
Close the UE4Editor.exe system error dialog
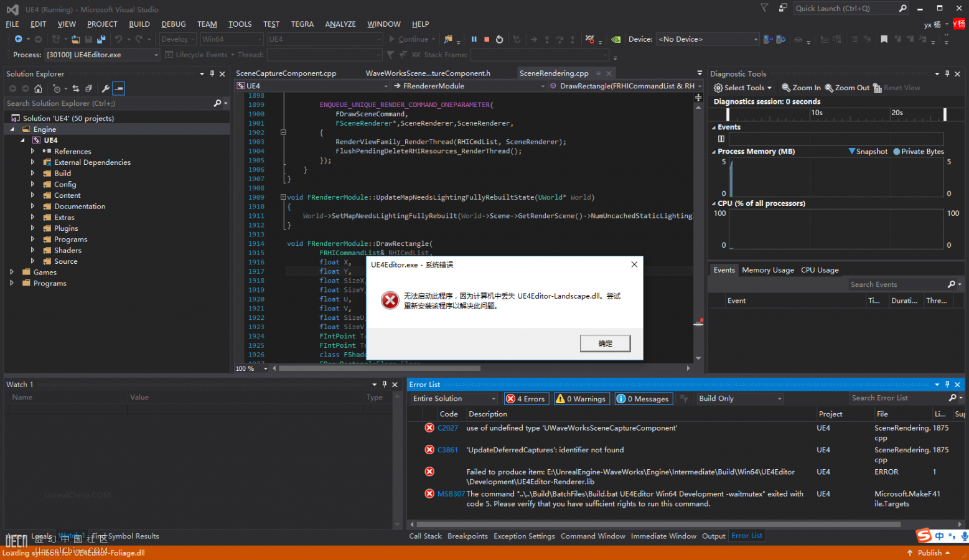click(634, 264)
